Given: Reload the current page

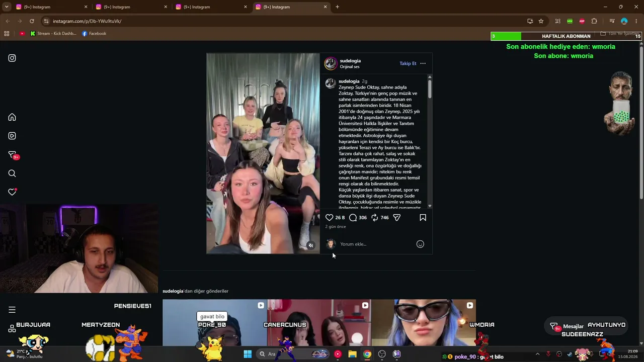Looking at the screenshot, I should pos(32,21).
